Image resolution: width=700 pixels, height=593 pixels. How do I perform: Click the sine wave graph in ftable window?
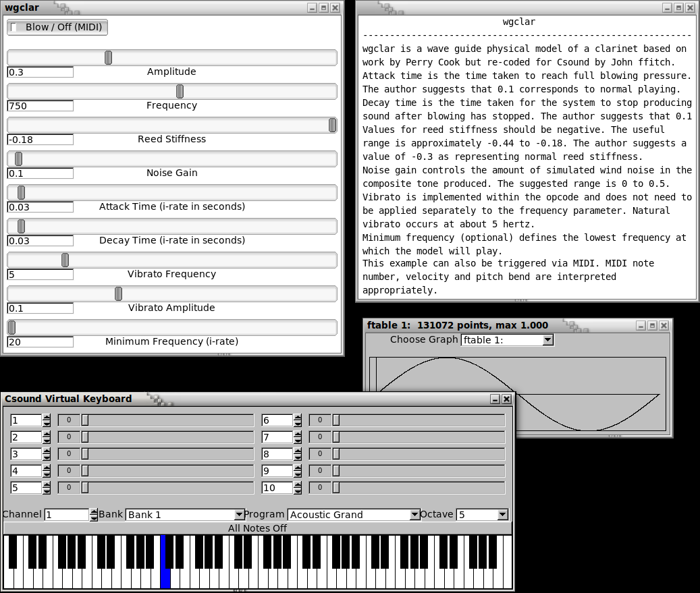coord(518,394)
